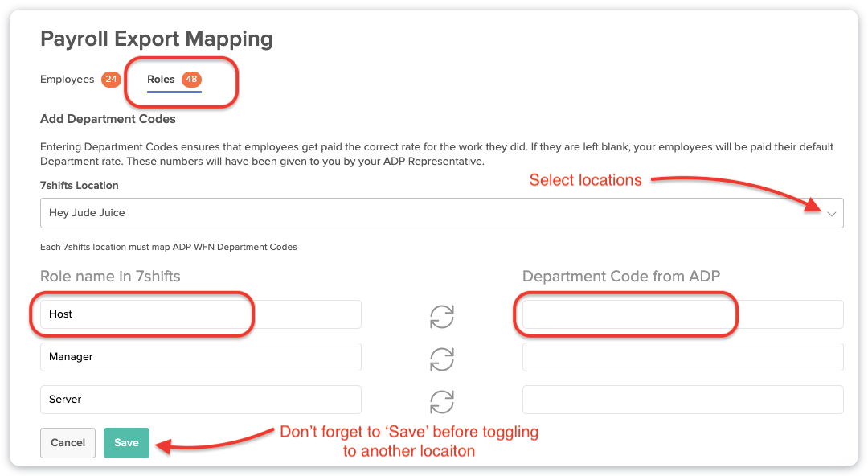Click the Cancel button

point(68,442)
